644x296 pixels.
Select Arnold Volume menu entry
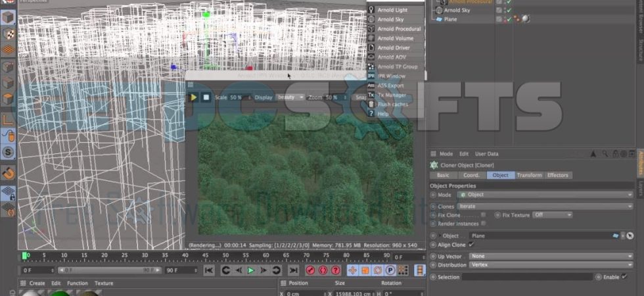pyautogui.click(x=395, y=38)
